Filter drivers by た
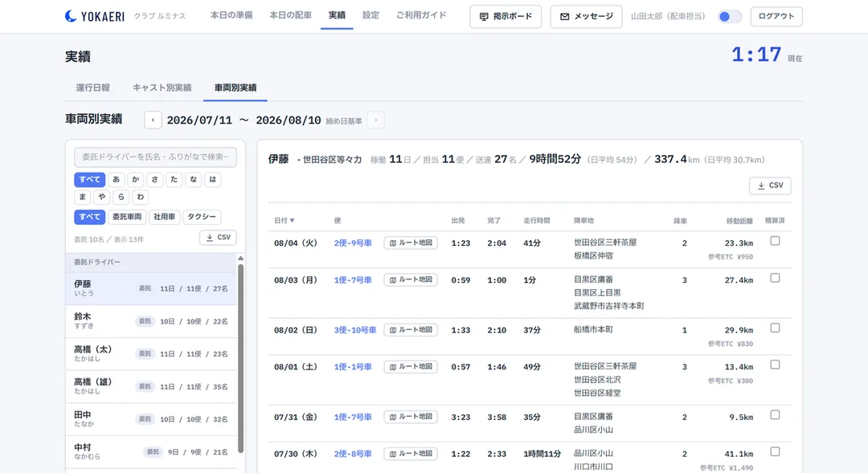This screenshot has height=473, width=868. [x=174, y=179]
